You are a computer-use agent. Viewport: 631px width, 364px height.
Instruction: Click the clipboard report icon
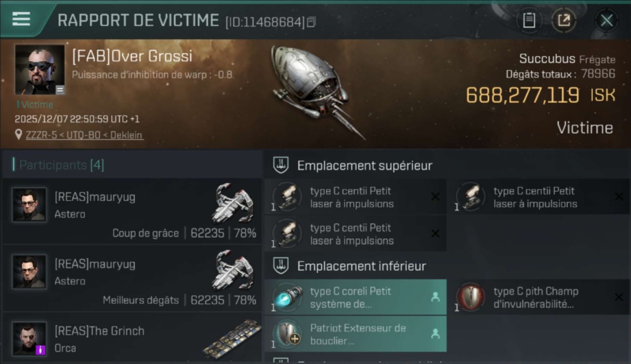[529, 20]
